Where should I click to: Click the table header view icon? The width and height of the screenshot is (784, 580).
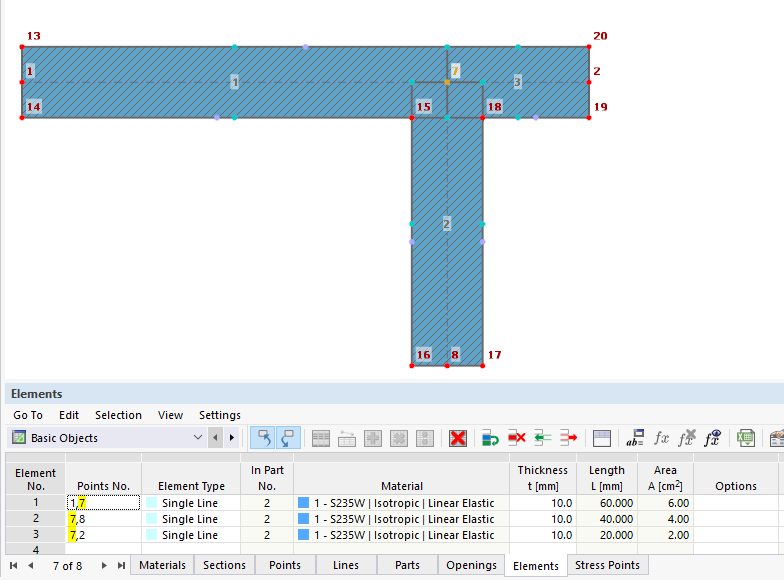[x=602, y=438]
